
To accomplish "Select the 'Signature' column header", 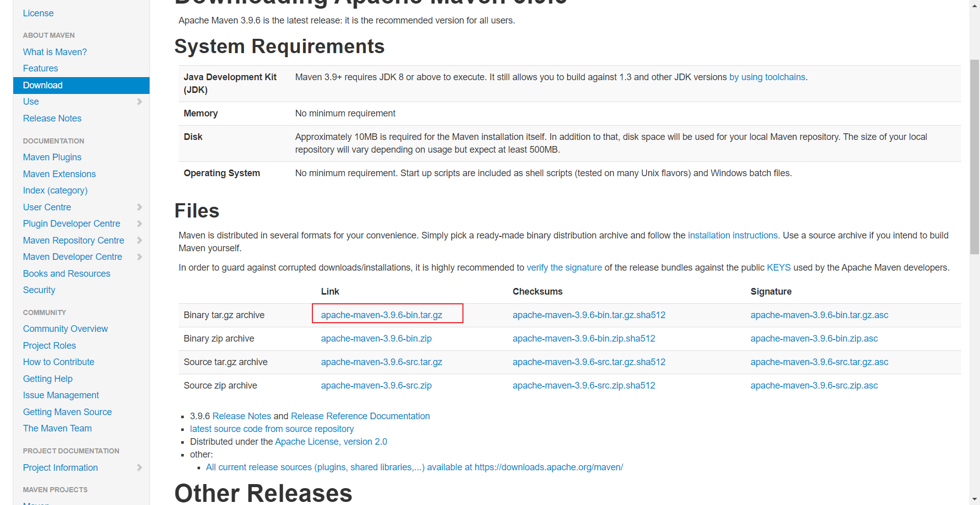I will [771, 292].
